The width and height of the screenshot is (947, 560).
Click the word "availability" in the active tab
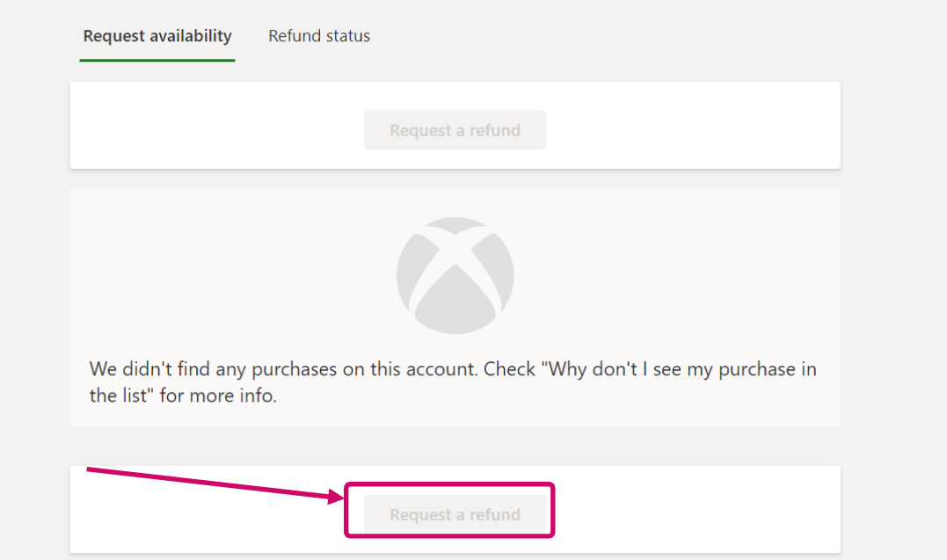click(190, 36)
